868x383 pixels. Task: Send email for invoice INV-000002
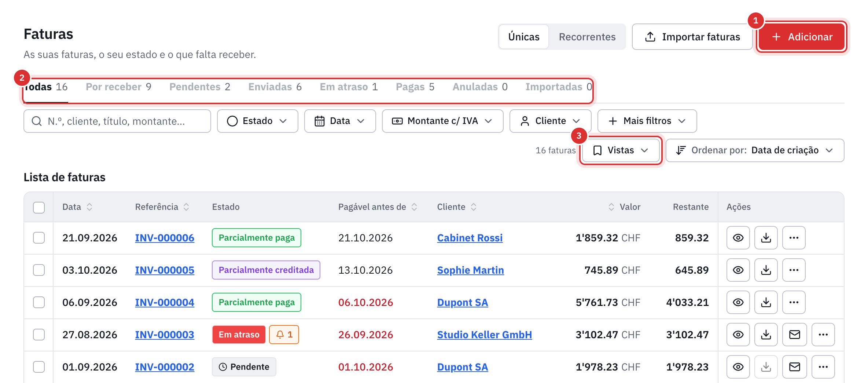pos(795,367)
